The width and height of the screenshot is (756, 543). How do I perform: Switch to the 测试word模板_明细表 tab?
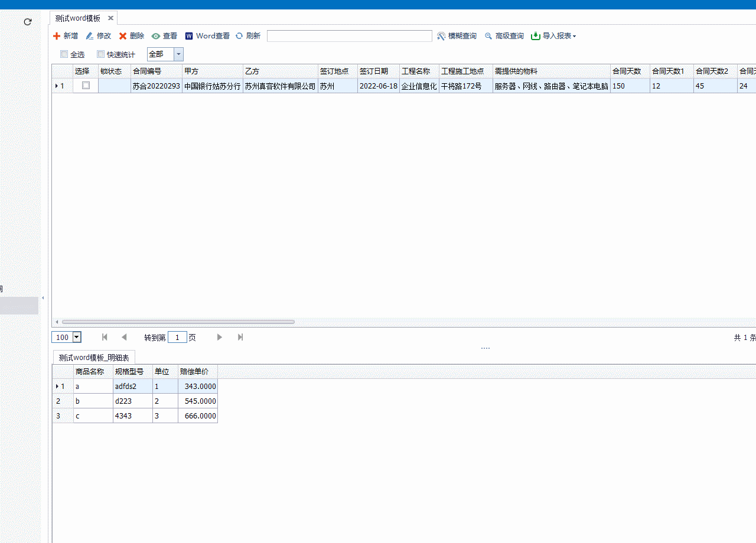pos(94,357)
